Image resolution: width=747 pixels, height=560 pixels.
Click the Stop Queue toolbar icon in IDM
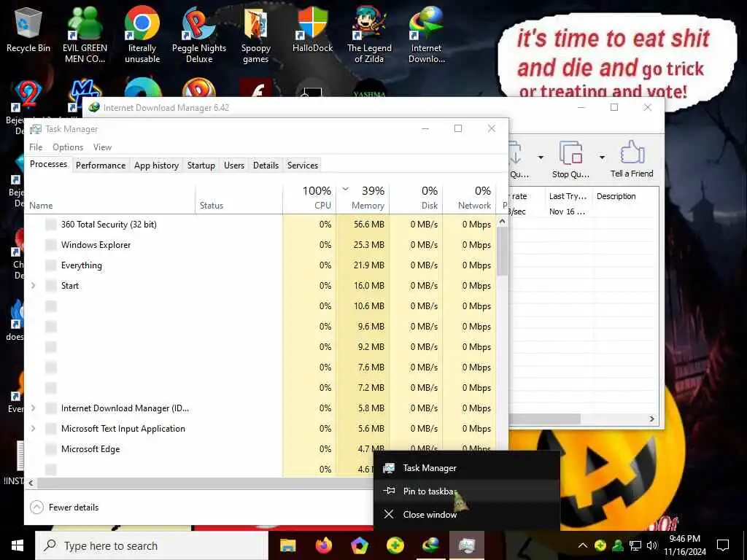pyautogui.click(x=570, y=159)
